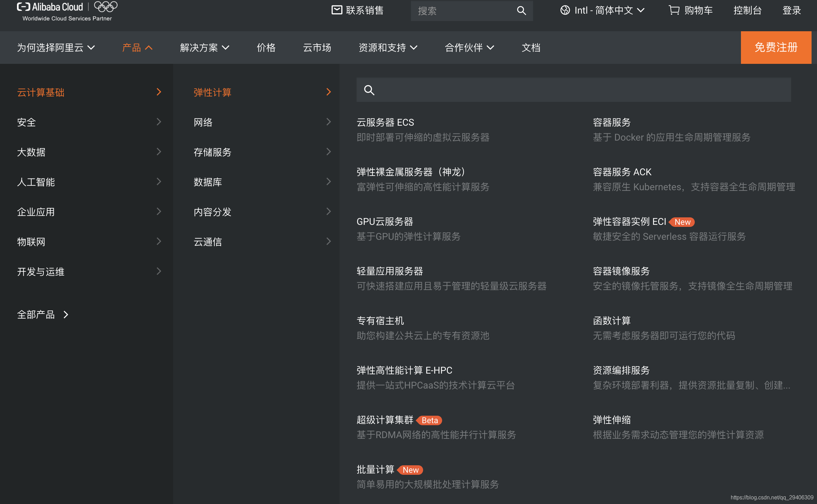This screenshot has width=817, height=504.
Task: Click the top search magnifier icon
Action: 522,11
